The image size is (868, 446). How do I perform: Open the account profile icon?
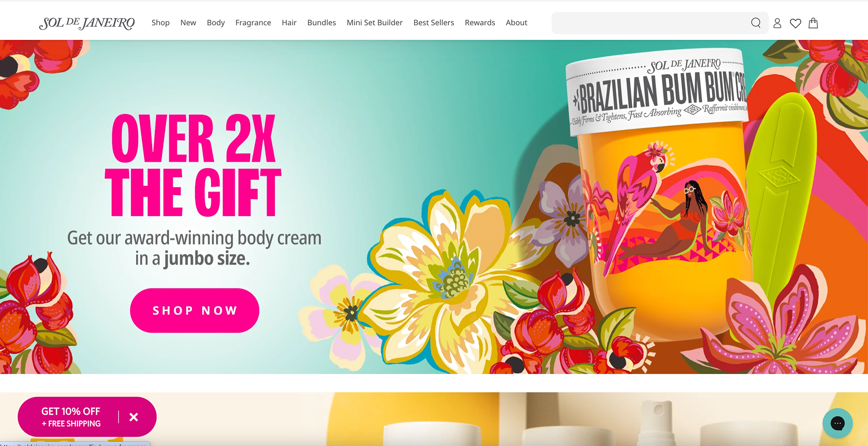[777, 23]
